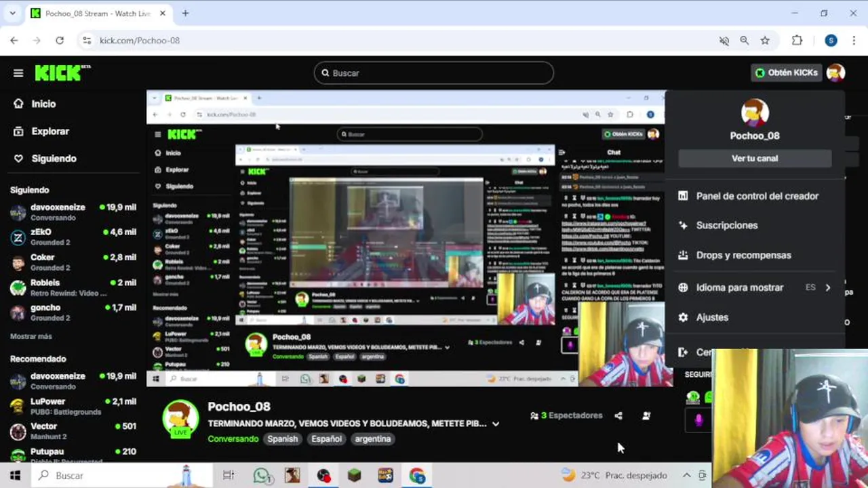Click the globe language icon
Screen dimensions: 868x488
coord(683,287)
